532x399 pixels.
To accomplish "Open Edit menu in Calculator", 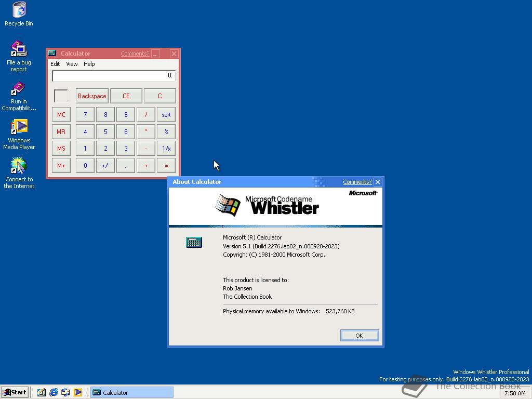I will [55, 64].
